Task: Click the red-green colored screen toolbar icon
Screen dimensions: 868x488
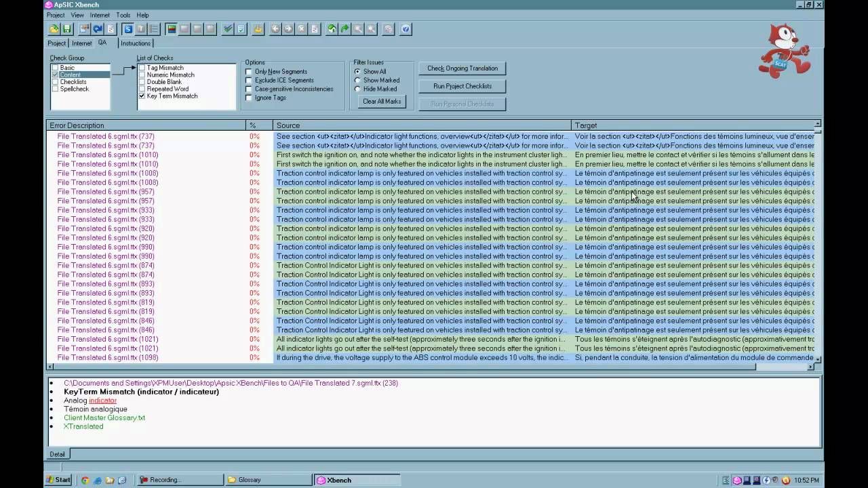Action: tap(172, 29)
